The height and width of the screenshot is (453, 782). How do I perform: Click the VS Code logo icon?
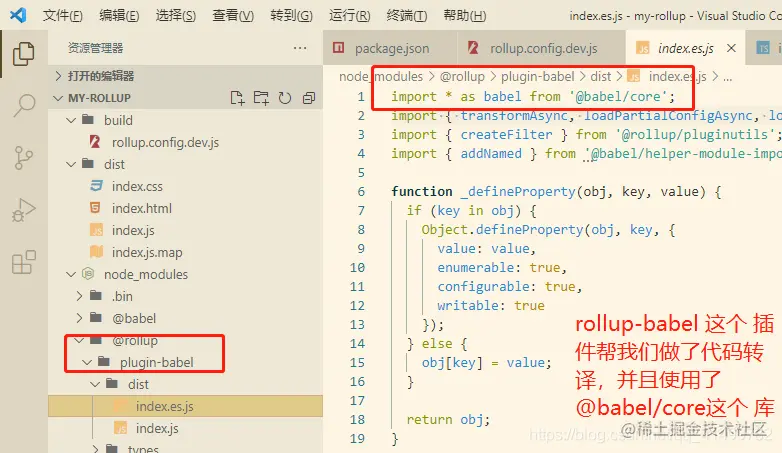pyautogui.click(x=18, y=15)
